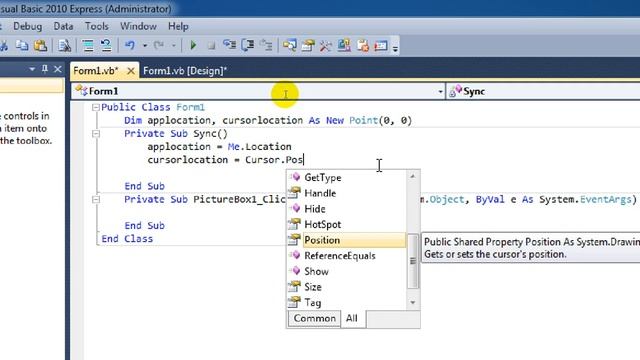Click the Paste toolbar icon

(40, 45)
